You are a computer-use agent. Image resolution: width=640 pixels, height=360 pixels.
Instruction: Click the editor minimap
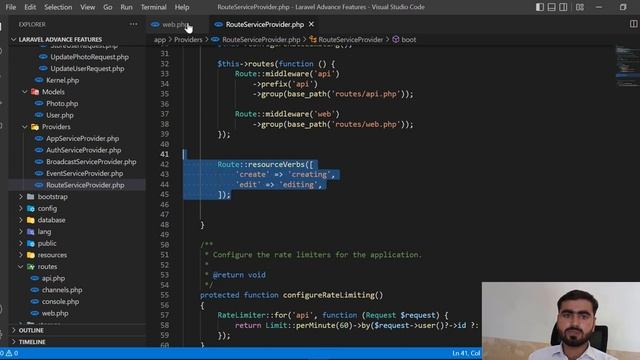[627, 65]
